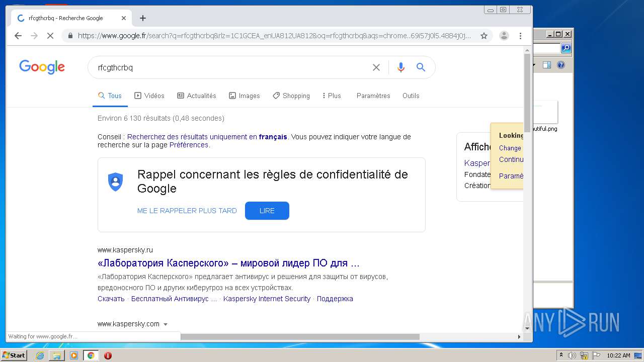This screenshot has width=644, height=362.
Task: Open the Kasper knowledge panel link
Action: tap(477, 163)
